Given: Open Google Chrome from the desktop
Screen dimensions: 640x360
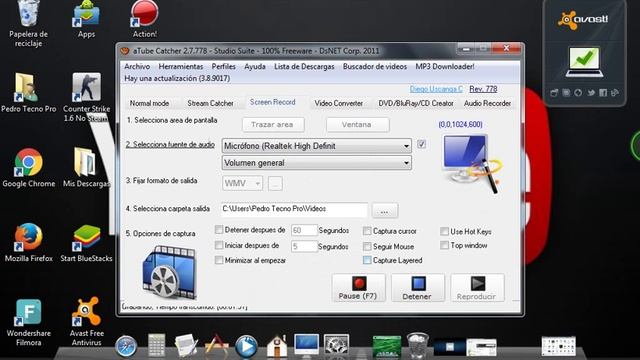Looking at the screenshot, I should [28, 168].
